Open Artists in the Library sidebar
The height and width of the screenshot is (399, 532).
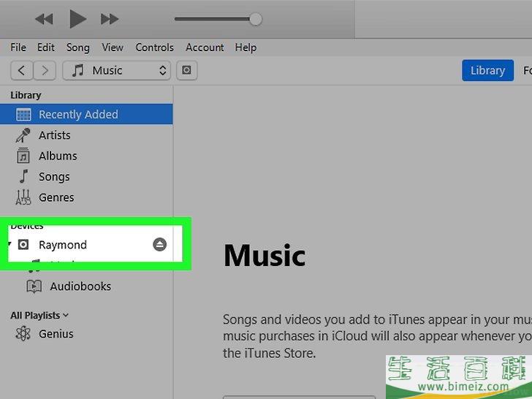pos(54,135)
